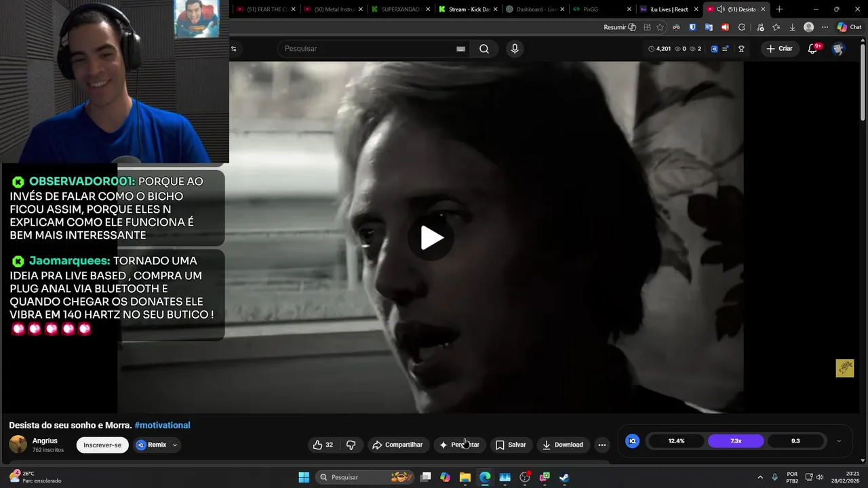Viewport: 868px width, 488px height.
Task: Click the Perguntar ask button
Action: [460, 445]
